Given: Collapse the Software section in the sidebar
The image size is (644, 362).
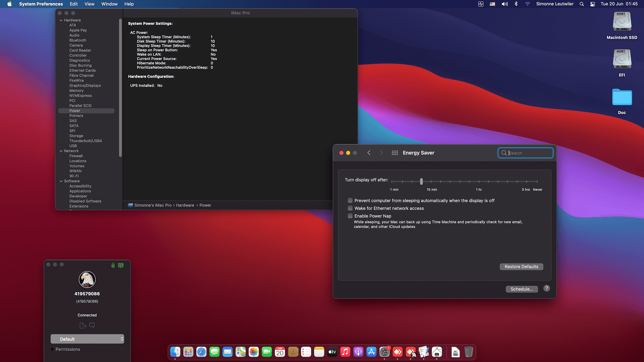Looking at the screenshot, I should coord(61,181).
